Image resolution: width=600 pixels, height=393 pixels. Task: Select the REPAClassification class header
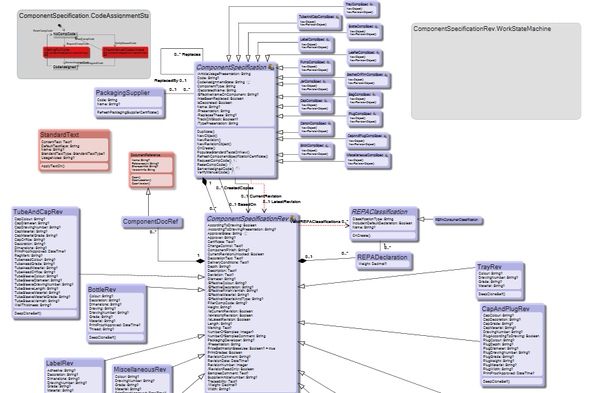384,212
